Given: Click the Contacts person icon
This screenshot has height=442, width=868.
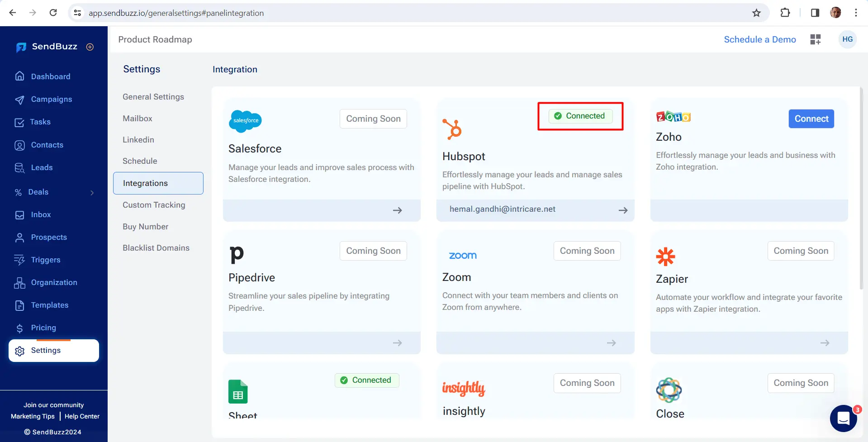Looking at the screenshot, I should (x=19, y=145).
